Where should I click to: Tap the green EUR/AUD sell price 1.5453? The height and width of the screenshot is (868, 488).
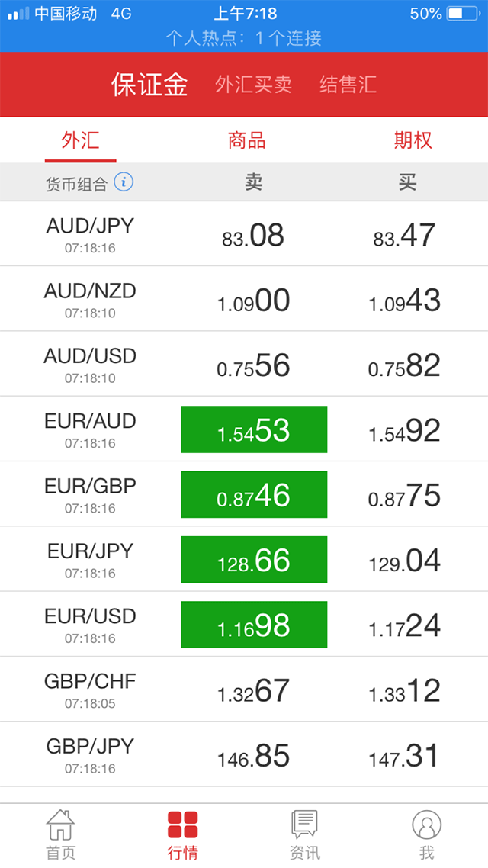click(x=254, y=429)
